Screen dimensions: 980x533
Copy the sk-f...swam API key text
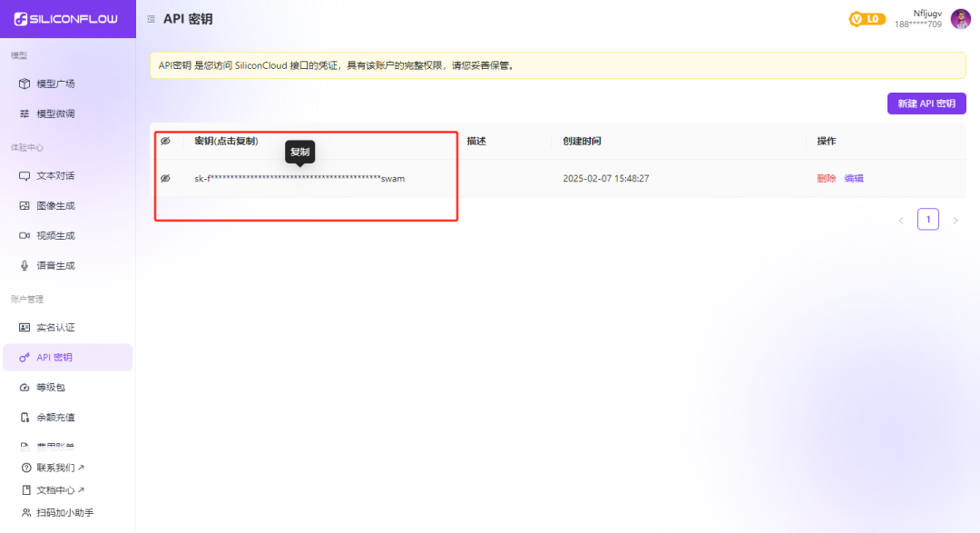coord(299,178)
